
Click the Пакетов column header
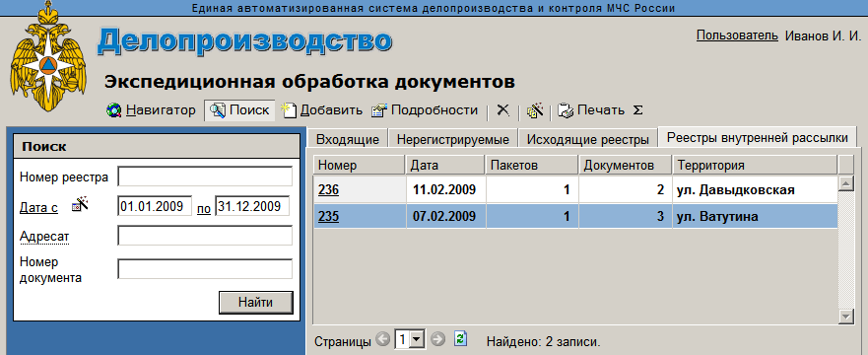coord(532,165)
